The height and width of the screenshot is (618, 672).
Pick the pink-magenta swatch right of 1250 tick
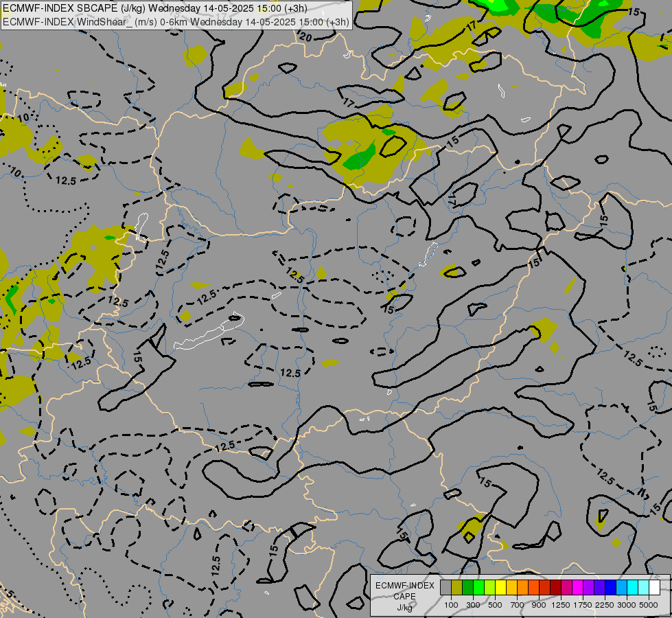click(566, 588)
